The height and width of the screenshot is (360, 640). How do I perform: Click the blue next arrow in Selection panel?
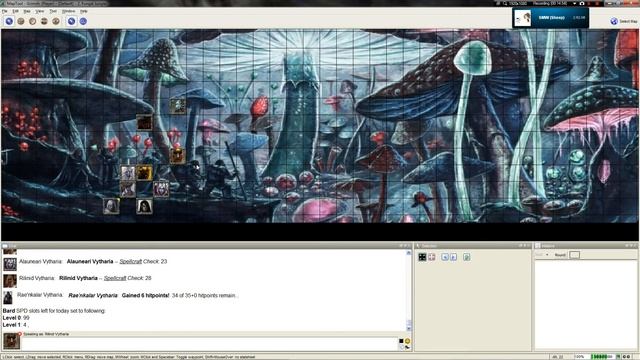tap(454, 257)
